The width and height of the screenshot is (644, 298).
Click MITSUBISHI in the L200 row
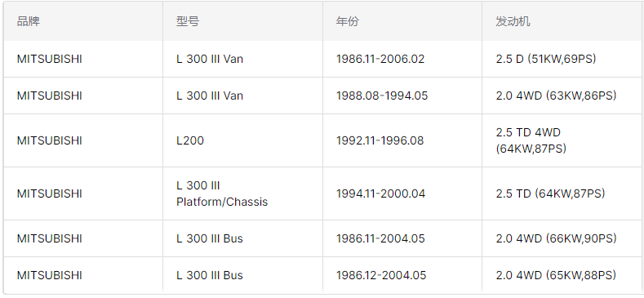(50, 140)
